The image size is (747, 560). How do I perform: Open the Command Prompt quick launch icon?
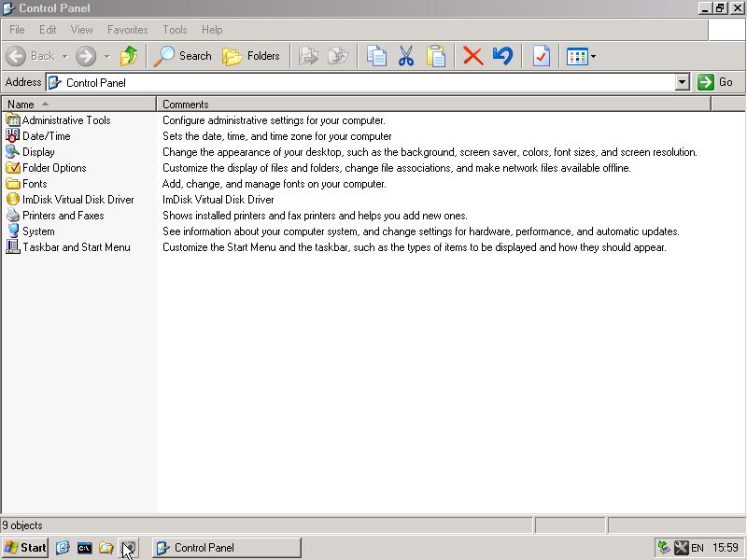[x=84, y=548]
